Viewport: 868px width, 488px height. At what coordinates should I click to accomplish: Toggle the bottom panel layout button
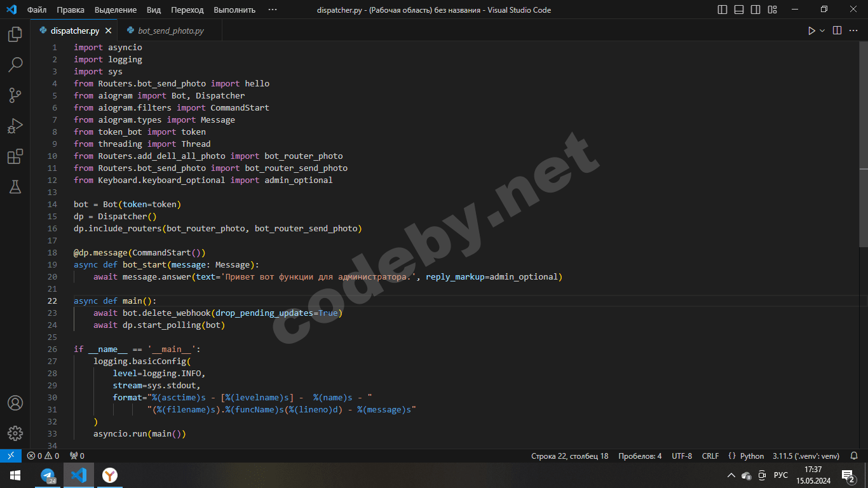click(739, 10)
